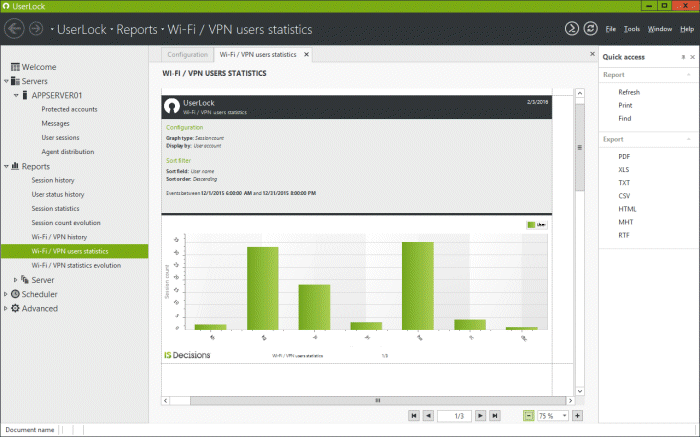Image resolution: width=700 pixels, height=437 pixels.
Task: Open Messages under APPSERVER01
Action: [55, 124]
